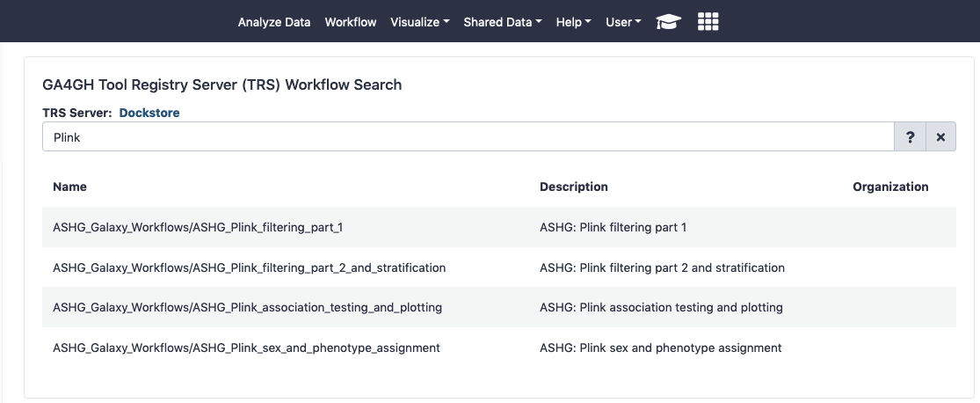Click the Name column header
The height and width of the screenshot is (403, 980).
69,187
